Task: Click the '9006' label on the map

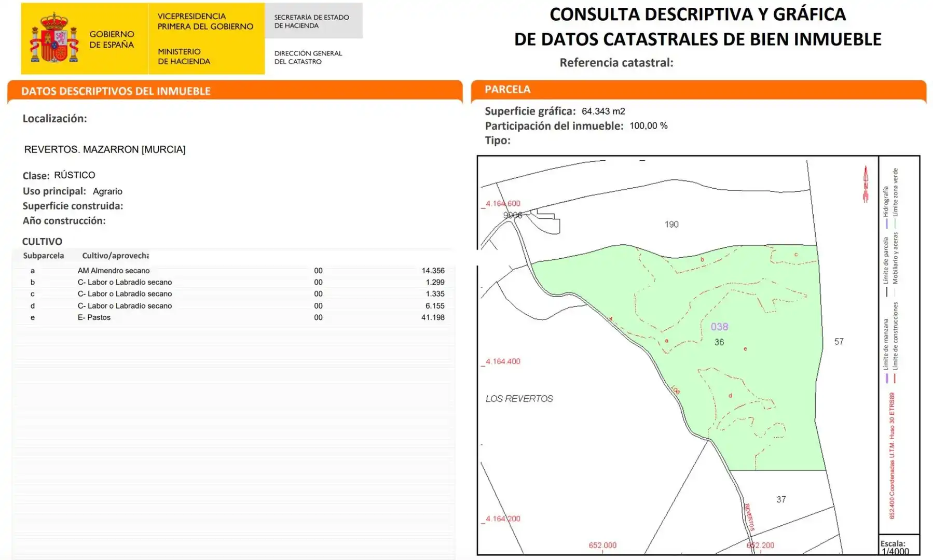Action: coord(512,215)
